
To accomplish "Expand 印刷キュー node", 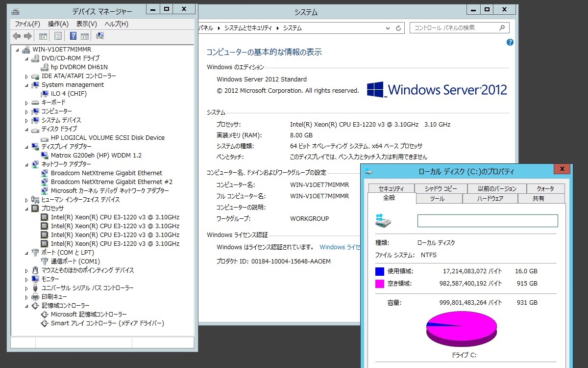I will 26,297.
